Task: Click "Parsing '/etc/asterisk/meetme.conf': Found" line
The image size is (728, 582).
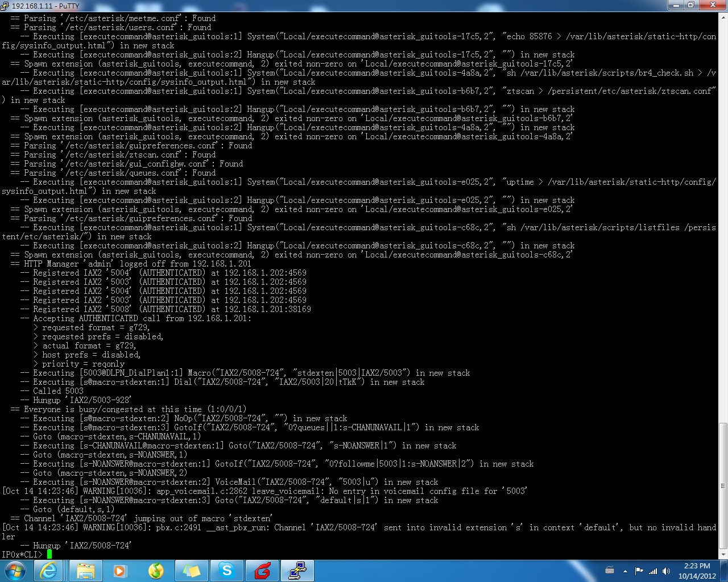Action: [x=113, y=18]
